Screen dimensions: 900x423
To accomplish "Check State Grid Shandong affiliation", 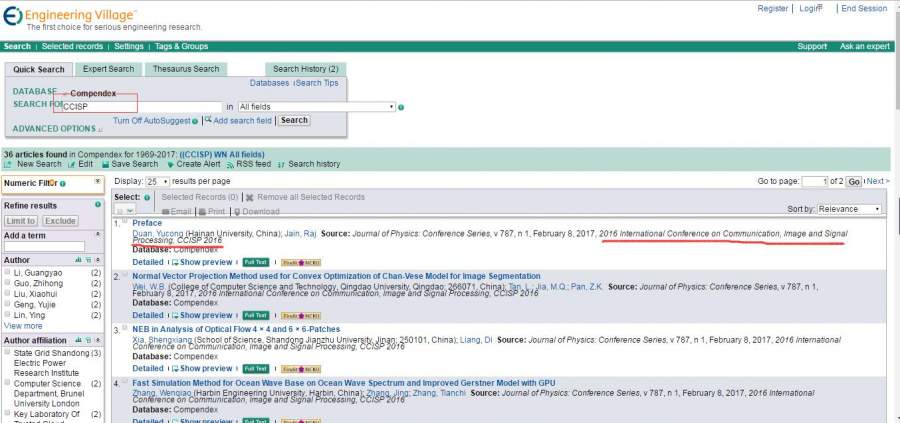I will click(7, 352).
